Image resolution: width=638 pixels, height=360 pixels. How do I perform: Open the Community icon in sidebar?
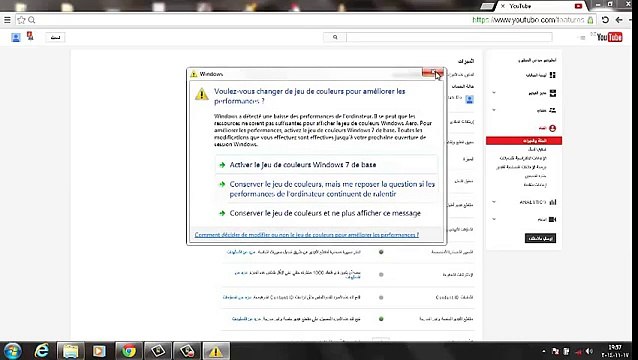click(552, 110)
